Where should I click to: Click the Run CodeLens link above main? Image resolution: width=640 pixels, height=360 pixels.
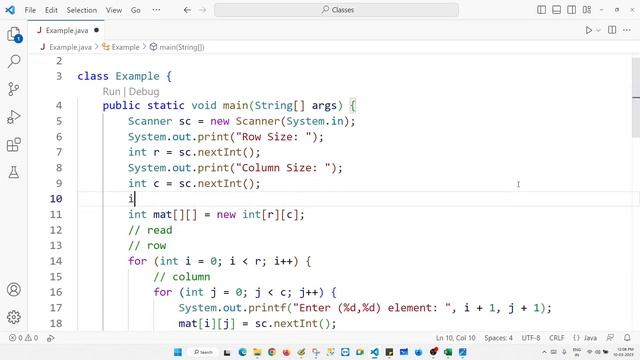tap(111, 91)
